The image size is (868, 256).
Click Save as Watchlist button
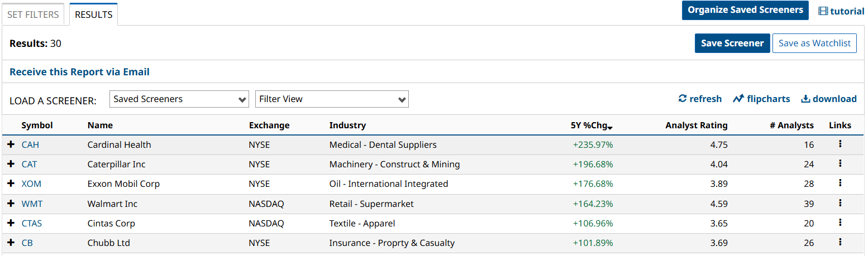[814, 44]
